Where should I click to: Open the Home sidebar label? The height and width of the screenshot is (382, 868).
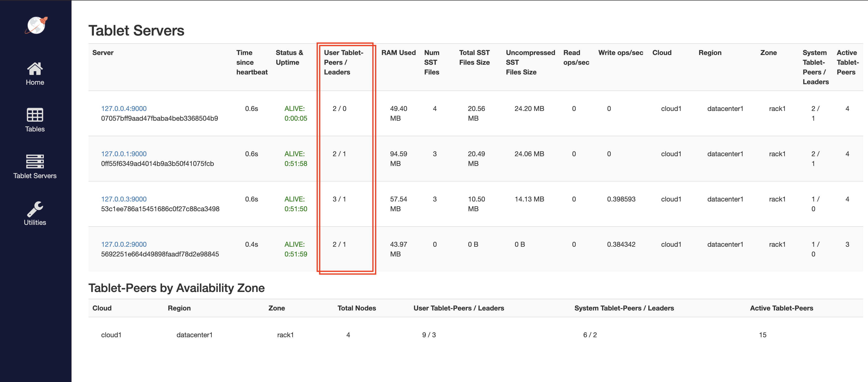coord(35,82)
